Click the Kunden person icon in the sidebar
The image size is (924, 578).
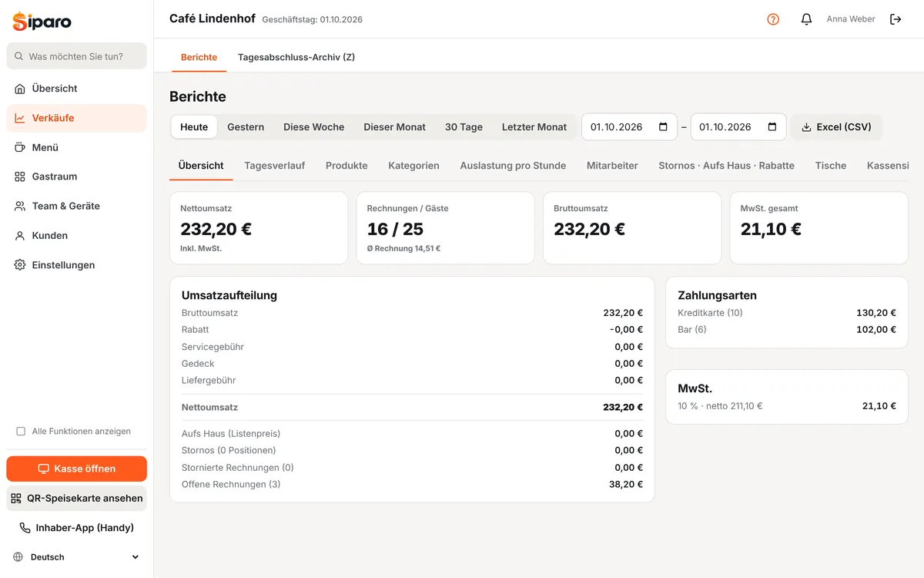(x=20, y=236)
